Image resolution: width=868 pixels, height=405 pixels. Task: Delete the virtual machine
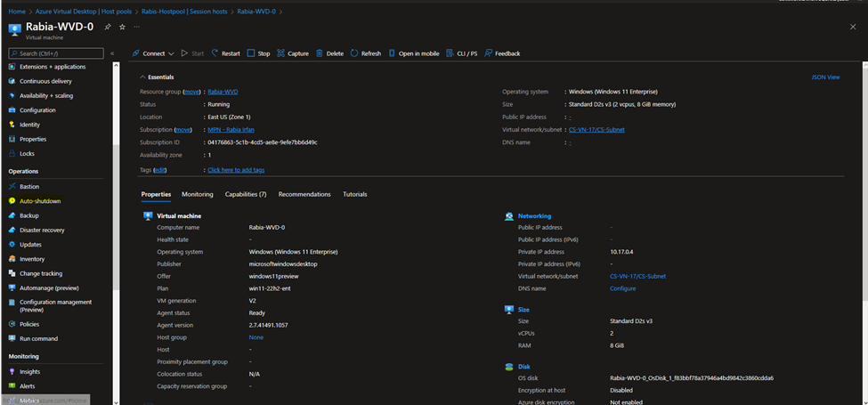pos(330,53)
